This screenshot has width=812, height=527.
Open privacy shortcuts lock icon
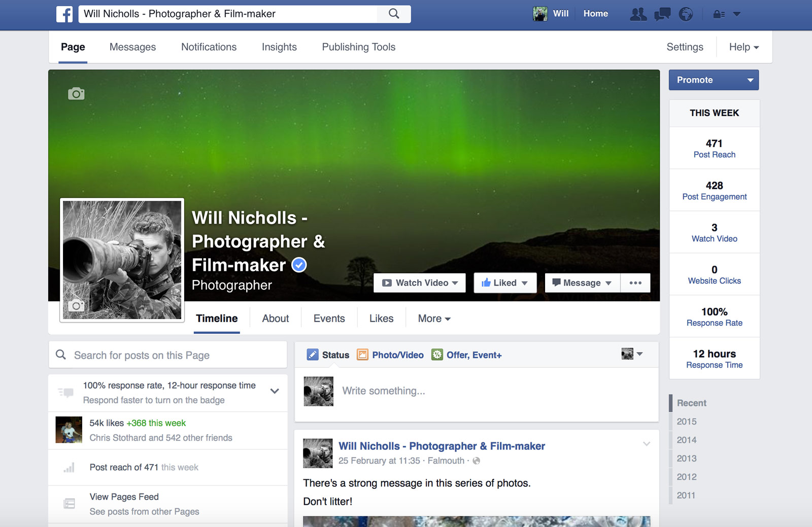click(718, 15)
